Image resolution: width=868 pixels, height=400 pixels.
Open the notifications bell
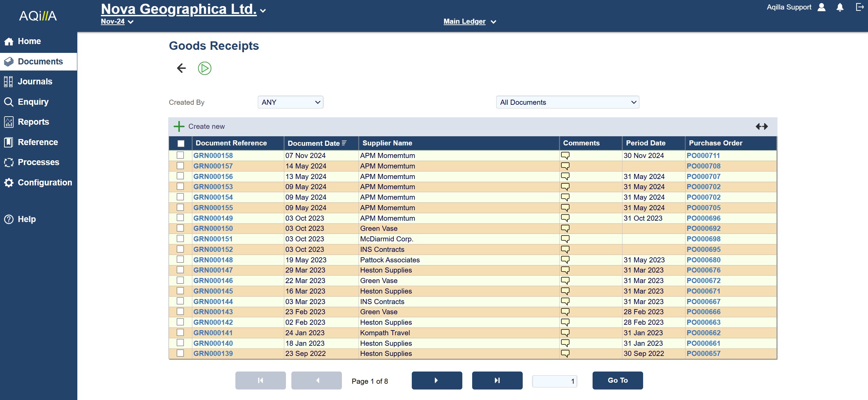click(x=840, y=7)
